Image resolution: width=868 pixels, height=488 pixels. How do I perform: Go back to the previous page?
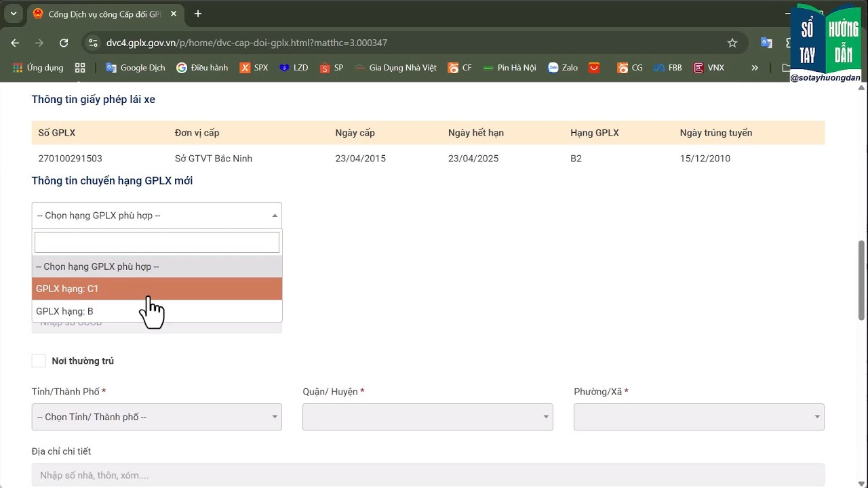tap(15, 43)
